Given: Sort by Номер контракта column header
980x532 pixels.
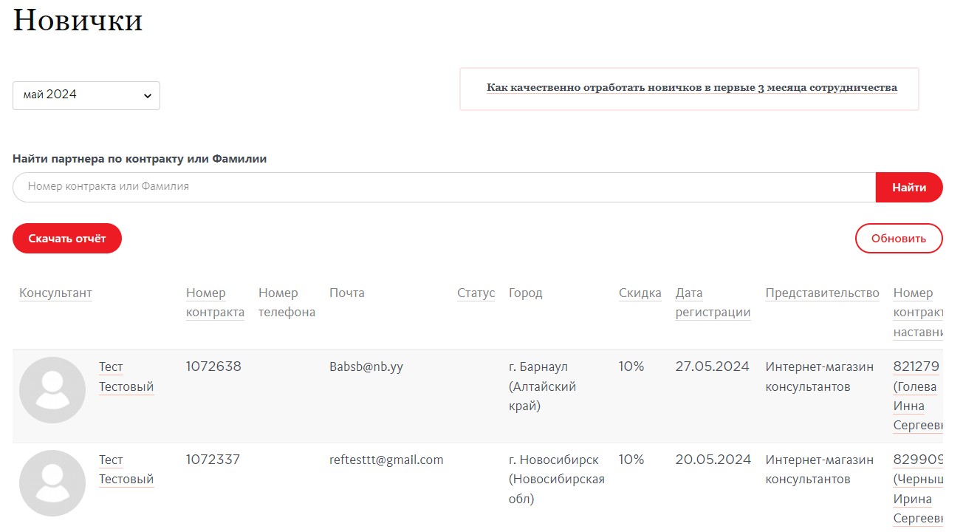Looking at the screenshot, I should click(x=215, y=303).
